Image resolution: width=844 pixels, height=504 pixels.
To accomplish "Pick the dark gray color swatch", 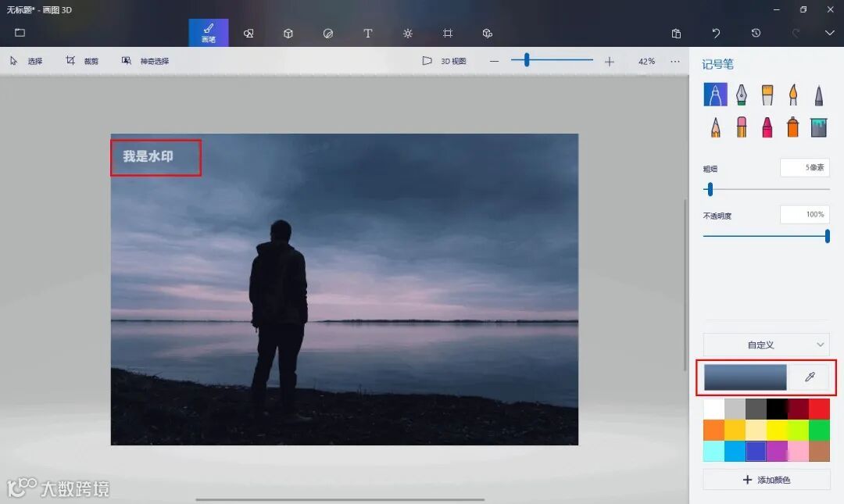I will point(756,409).
